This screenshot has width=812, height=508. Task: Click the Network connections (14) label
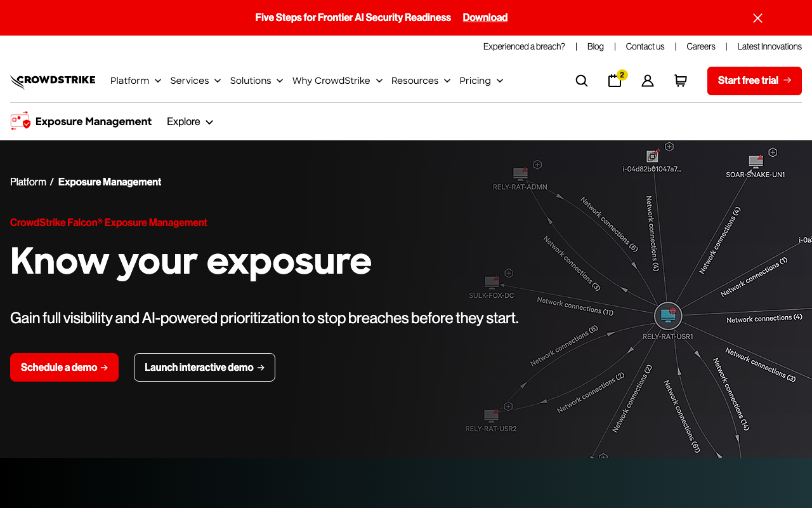pos(731,394)
